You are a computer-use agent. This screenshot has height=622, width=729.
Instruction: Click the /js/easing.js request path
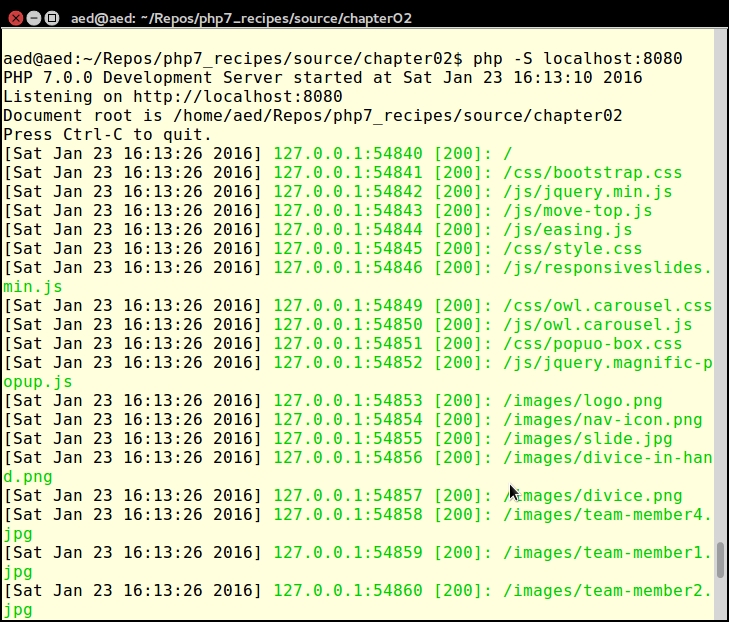click(568, 230)
